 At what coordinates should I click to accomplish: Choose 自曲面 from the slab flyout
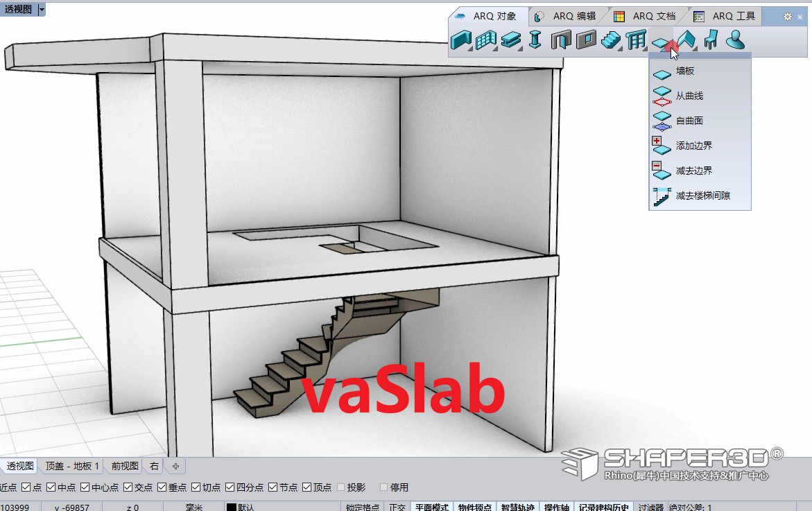tap(700, 121)
